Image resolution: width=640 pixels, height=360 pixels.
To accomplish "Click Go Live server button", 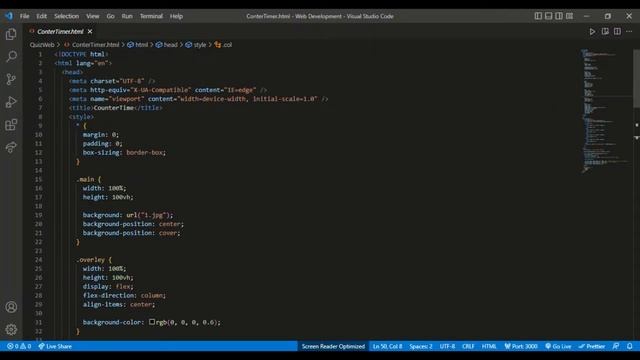I will point(558,346).
